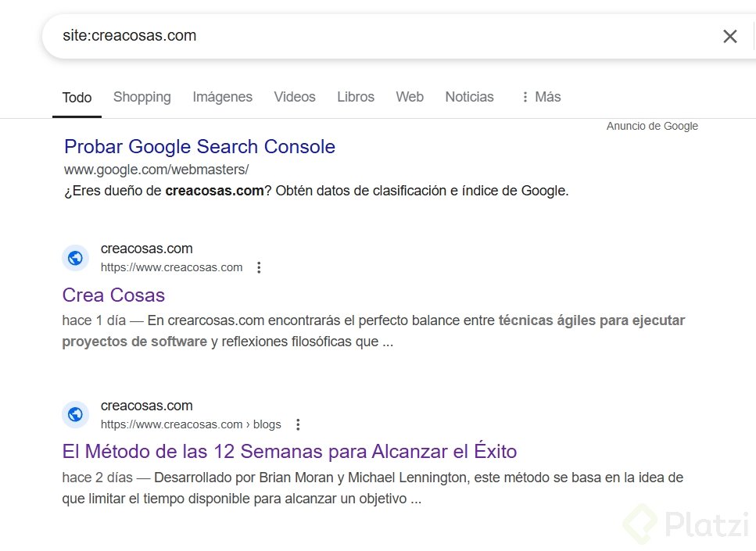Click the creacosas.com site name above 12 Semanas result

click(x=146, y=406)
